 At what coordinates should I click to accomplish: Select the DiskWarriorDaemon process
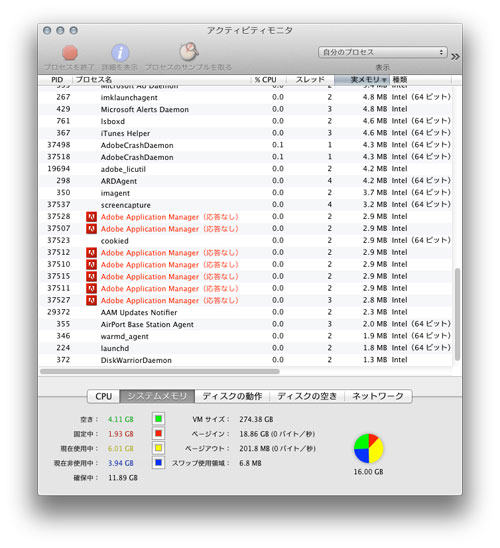coord(245,360)
